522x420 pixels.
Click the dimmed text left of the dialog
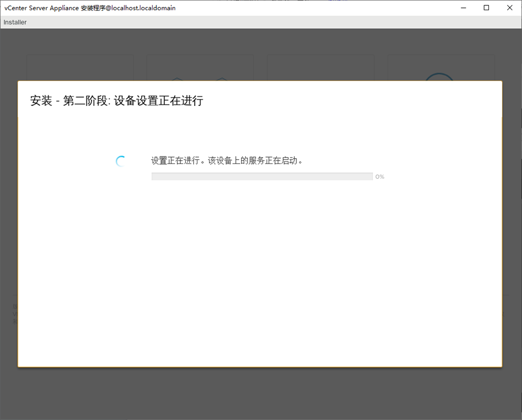14,314
